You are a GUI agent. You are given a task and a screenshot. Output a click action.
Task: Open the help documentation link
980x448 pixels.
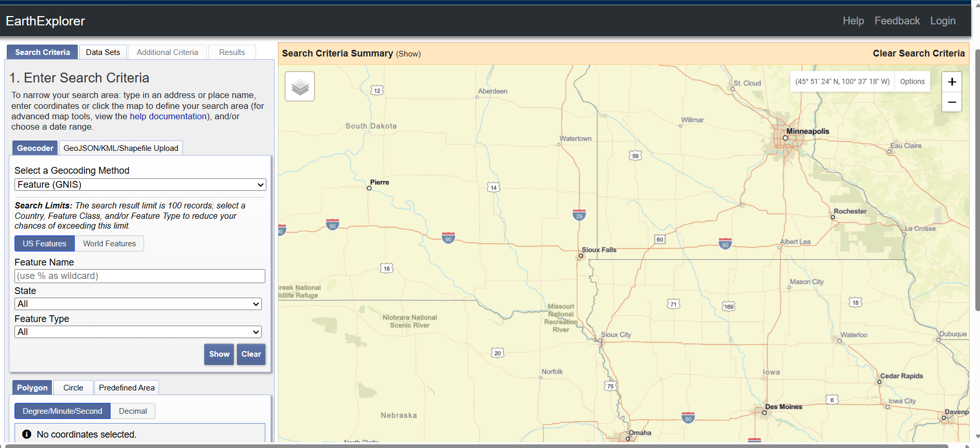pos(168,117)
